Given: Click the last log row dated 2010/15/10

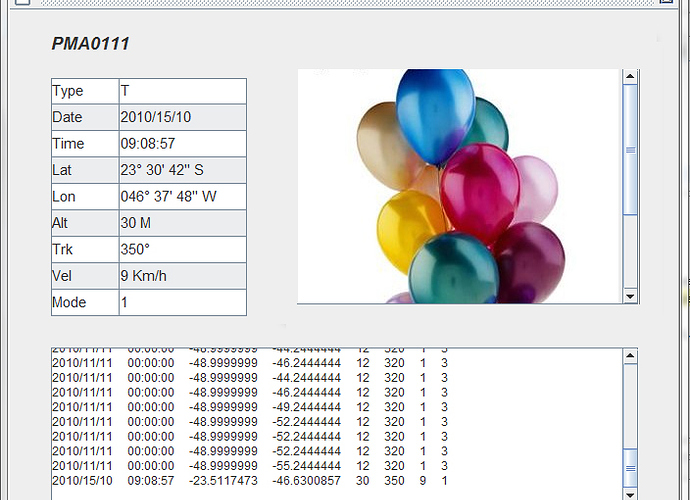Looking at the screenshot, I should coord(250,481).
